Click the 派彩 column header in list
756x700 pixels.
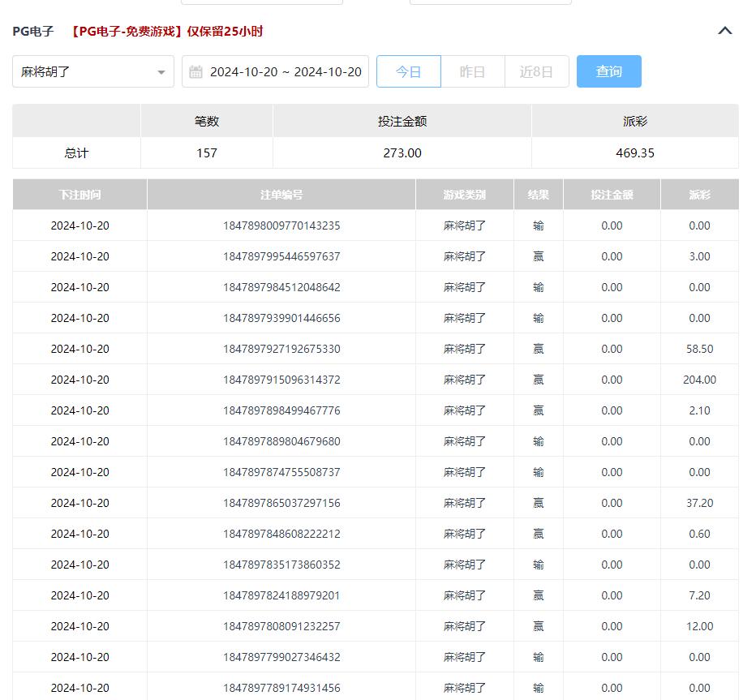(x=699, y=195)
